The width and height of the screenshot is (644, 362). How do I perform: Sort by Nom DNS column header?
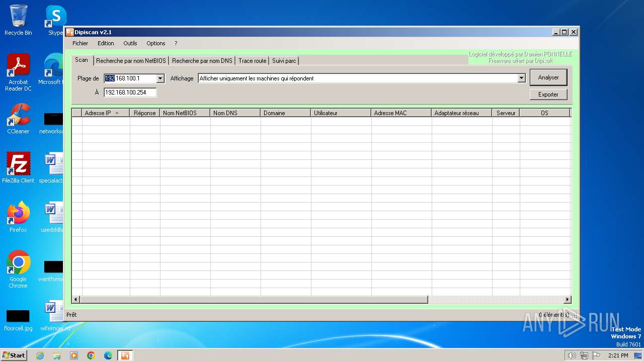click(x=235, y=113)
